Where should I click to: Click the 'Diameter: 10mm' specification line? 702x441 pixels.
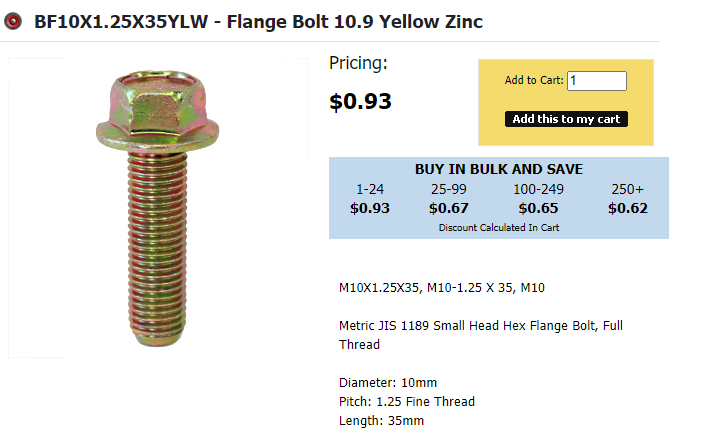click(388, 383)
